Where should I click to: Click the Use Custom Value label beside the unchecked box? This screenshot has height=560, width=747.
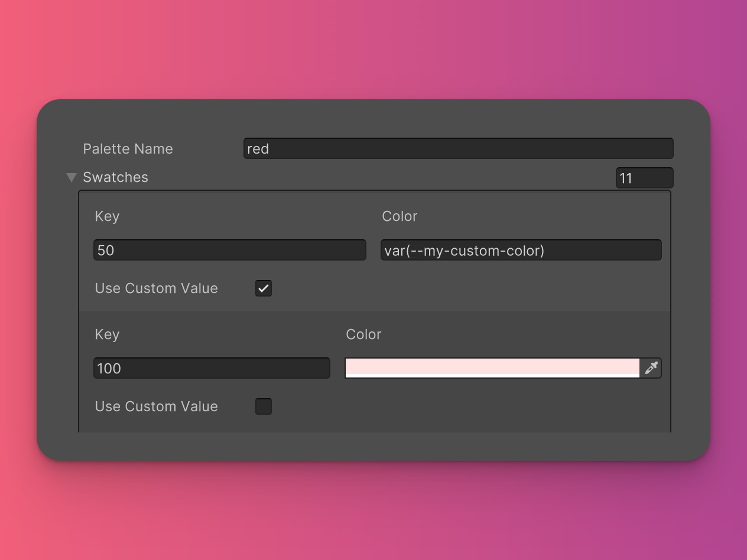point(156,406)
